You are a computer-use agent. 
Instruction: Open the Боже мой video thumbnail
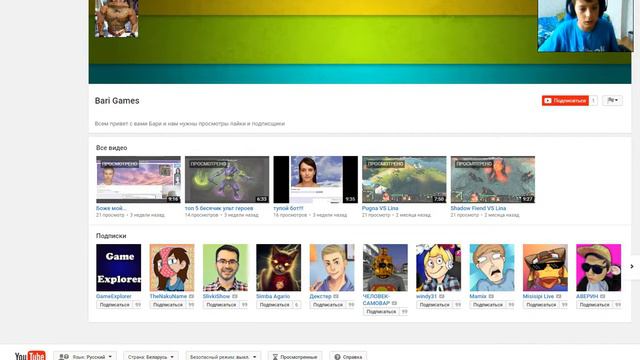click(138, 180)
